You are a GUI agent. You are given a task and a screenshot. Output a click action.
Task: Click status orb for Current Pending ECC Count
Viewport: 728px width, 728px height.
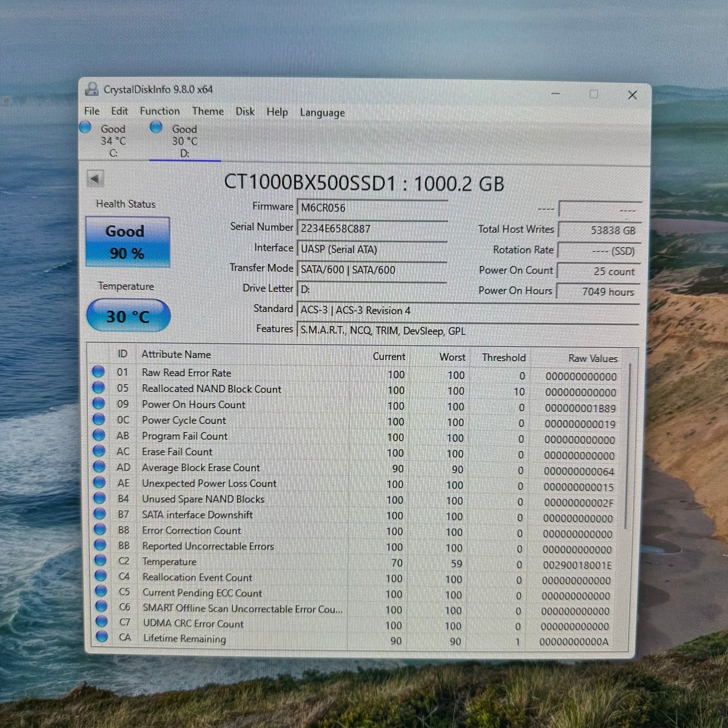tap(101, 590)
